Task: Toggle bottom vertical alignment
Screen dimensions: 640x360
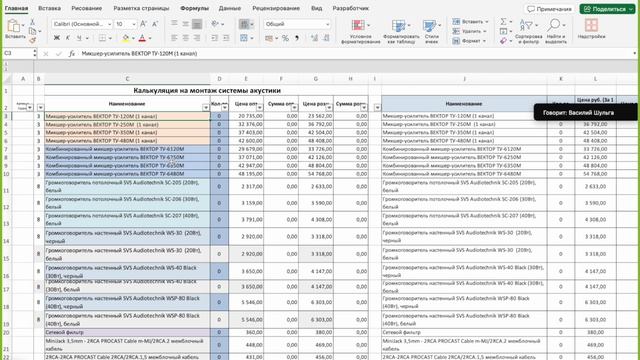Action: [x=197, y=24]
